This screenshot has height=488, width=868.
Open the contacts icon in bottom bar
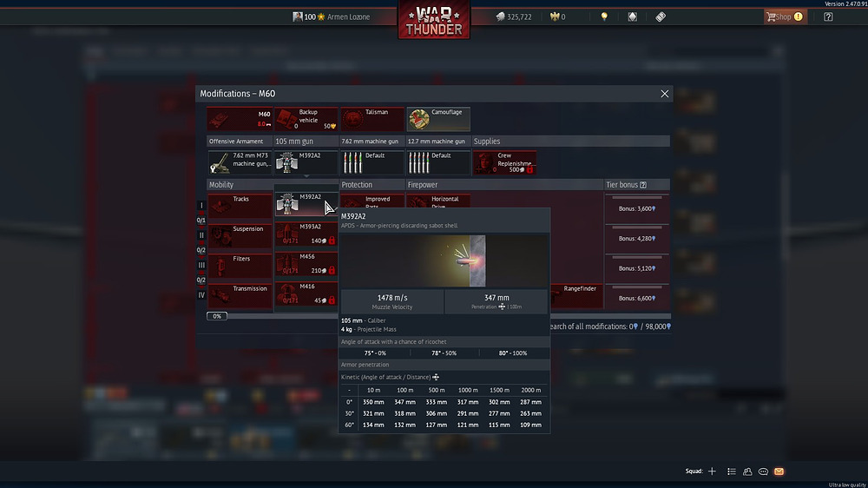pyautogui.click(x=747, y=472)
